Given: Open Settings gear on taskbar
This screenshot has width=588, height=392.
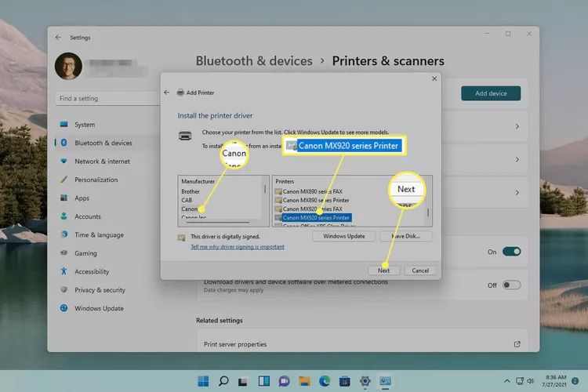Looking at the screenshot, I should [x=365, y=381].
